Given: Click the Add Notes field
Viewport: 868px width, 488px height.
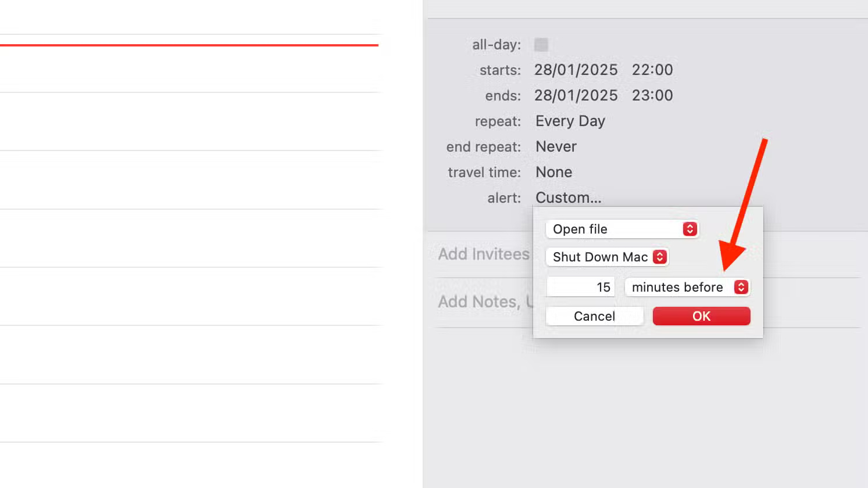Looking at the screenshot, I should coord(479,302).
